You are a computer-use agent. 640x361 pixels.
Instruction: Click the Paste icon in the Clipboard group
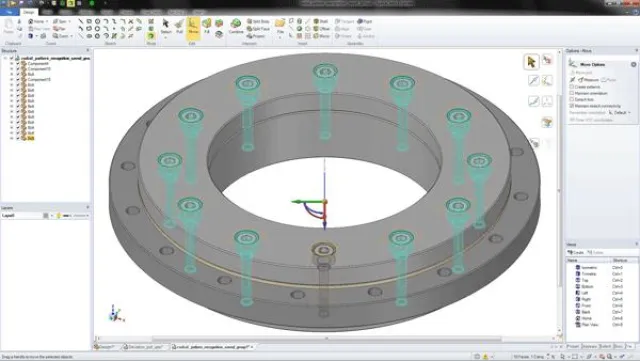click(8, 27)
